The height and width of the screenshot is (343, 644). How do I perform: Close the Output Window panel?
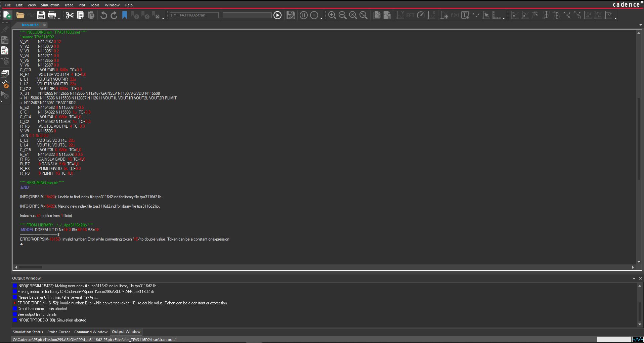tap(640, 278)
